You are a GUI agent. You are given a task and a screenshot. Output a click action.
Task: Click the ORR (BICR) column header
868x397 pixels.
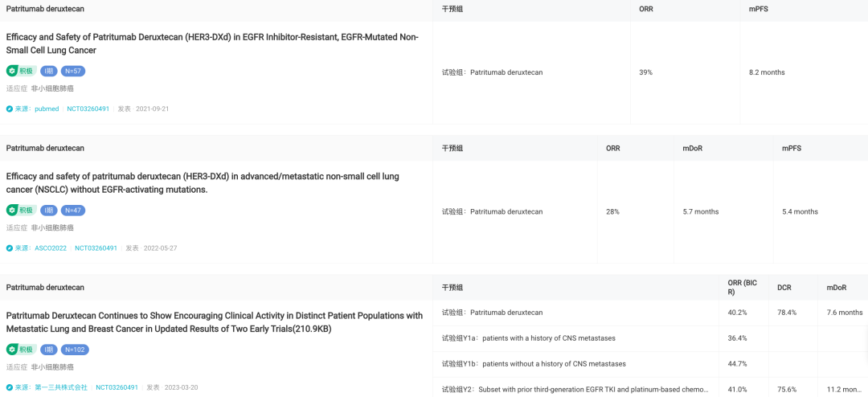pyautogui.click(x=743, y=288)
